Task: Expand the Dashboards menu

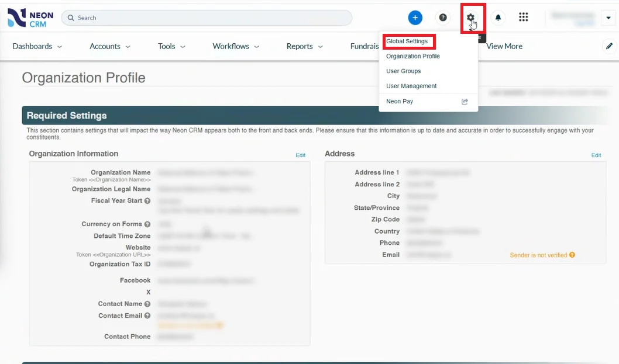Action: click(37, 46)
